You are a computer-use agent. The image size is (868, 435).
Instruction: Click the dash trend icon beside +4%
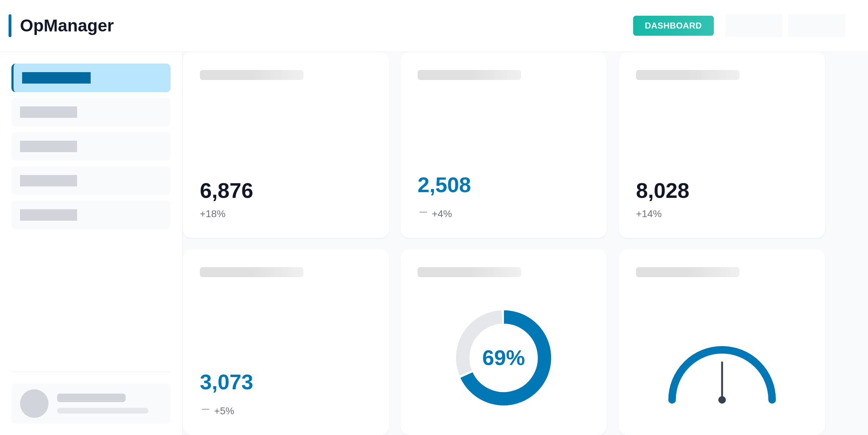pos(423,212)
